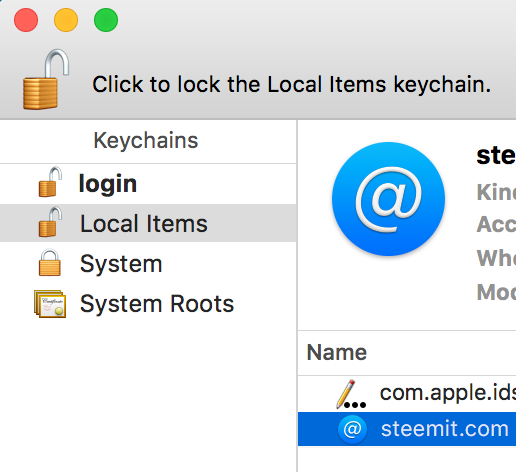Click the large unlocked padlock toolbar icon
This screenshot has width=516, height=472.
46,79
